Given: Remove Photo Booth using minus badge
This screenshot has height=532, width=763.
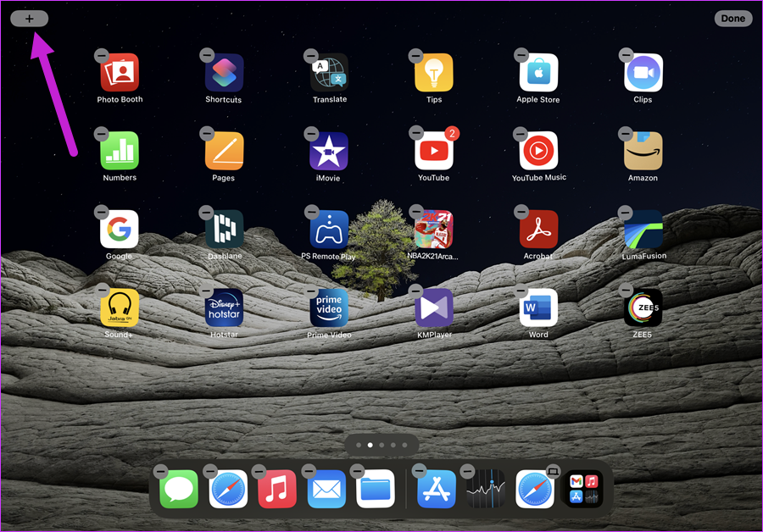Looking at the screenshot, I should [x=101, y=55].
